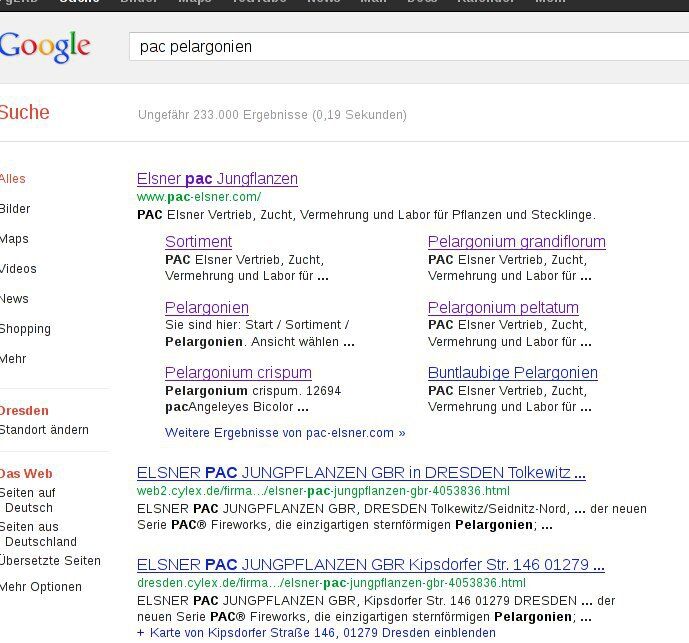Switch to 'Videos' results in the sidebar
This screenshot has height=643, width=689.
18,269
